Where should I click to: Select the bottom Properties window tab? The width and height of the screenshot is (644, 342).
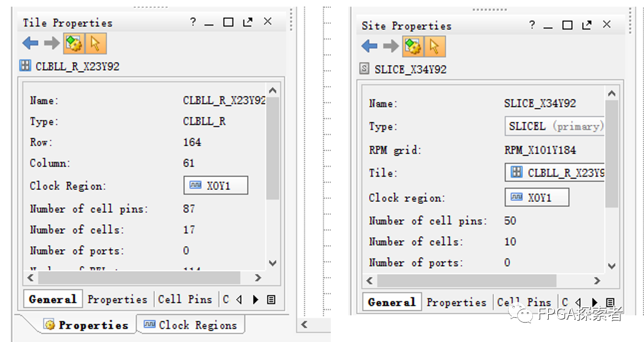coord(86,325)
